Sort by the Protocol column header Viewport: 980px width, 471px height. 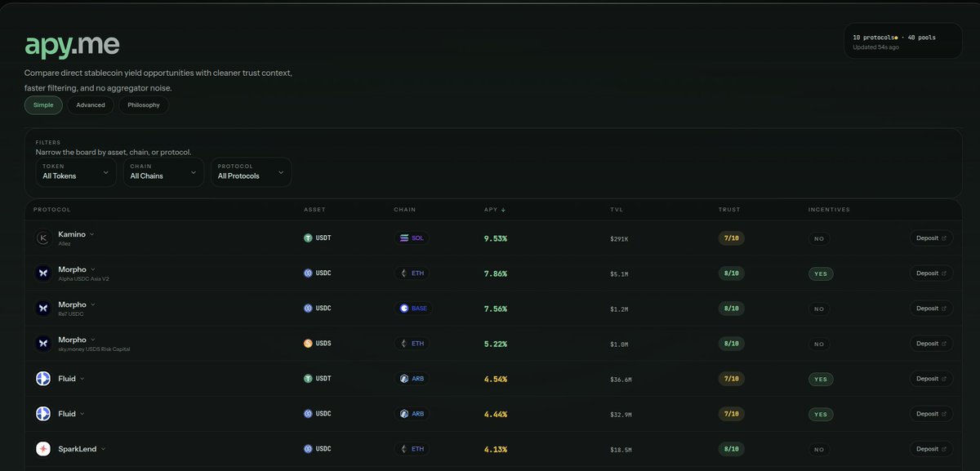click(52, 210)
